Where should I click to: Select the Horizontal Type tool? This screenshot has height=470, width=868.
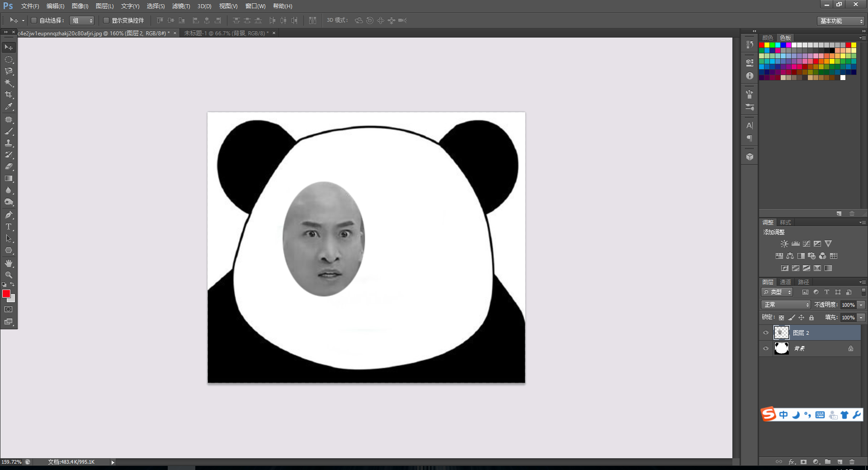(x=9, y=227)
